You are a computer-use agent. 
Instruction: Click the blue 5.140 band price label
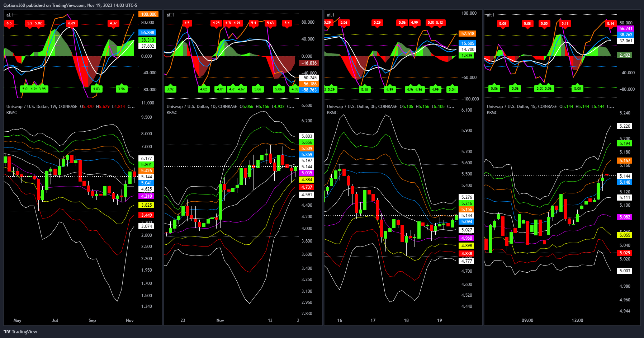(625, 182)
